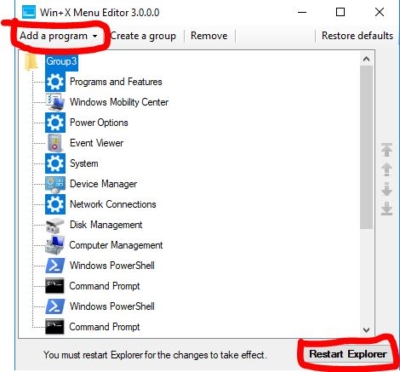Click the Group3 folder icon
The height and width of the screenshot is (372, 400).
[x=32, y=62]
